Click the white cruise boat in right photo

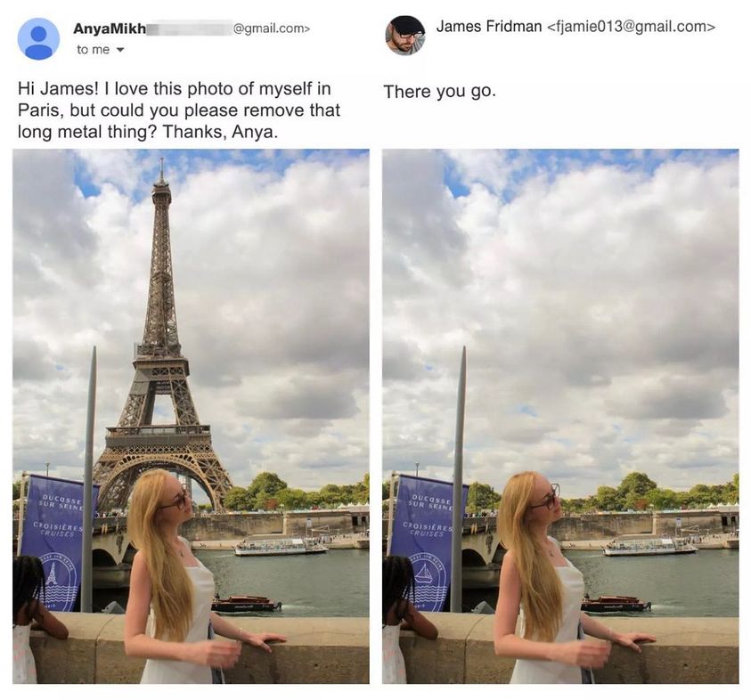tap(650, 546)
